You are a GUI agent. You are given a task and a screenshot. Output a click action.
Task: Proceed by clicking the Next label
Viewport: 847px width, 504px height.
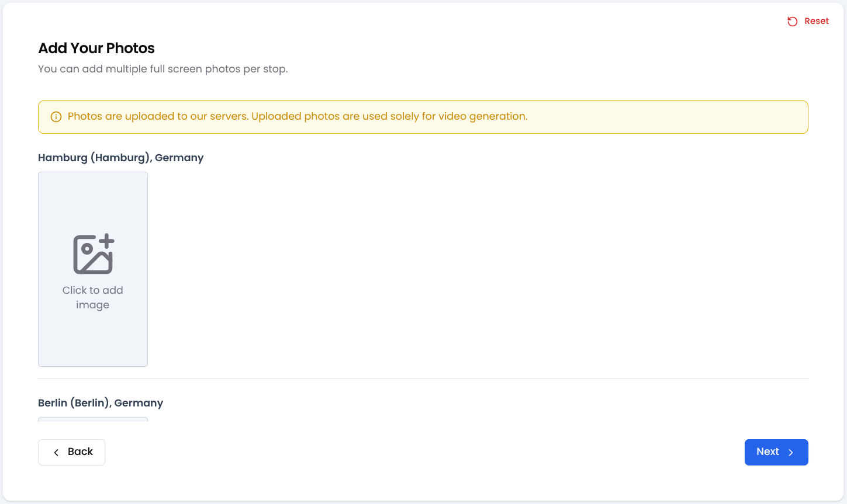click(767, 451)
